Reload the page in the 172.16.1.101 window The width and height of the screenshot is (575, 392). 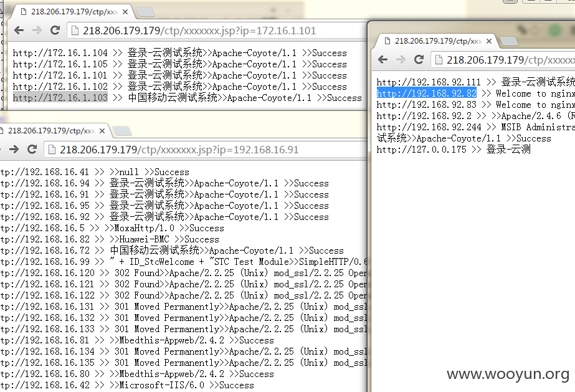coord(55,30)
